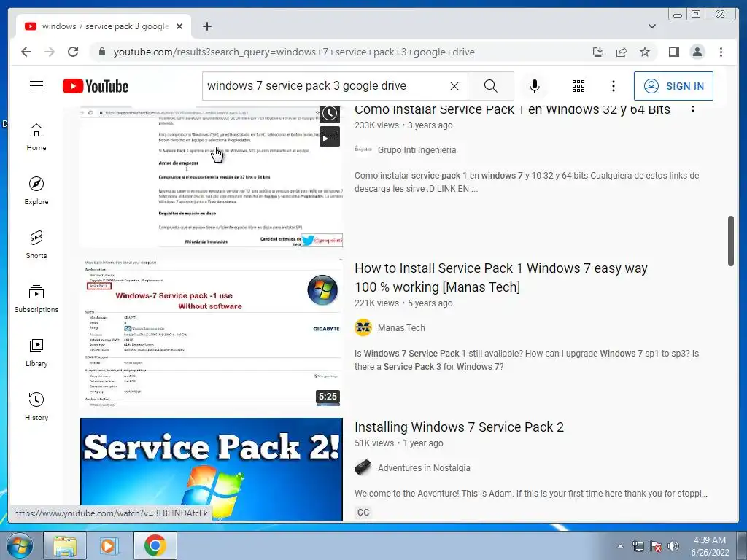Open Shorts in the sidebar

[x=36, y=245]
